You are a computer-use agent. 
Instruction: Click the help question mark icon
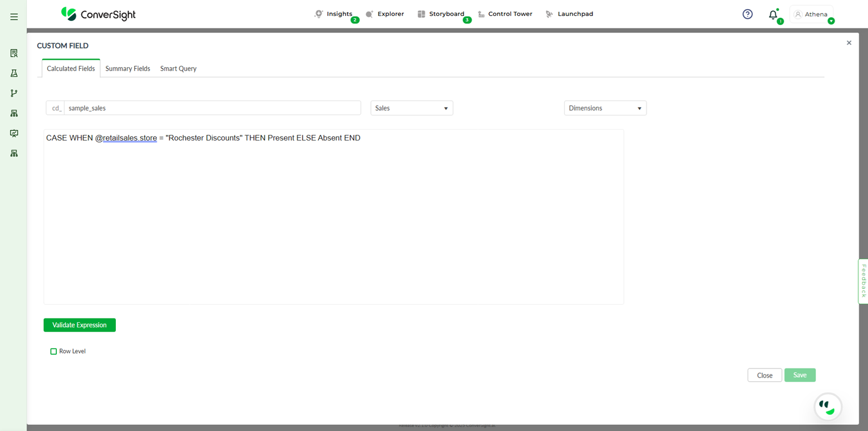click(748, 14)
